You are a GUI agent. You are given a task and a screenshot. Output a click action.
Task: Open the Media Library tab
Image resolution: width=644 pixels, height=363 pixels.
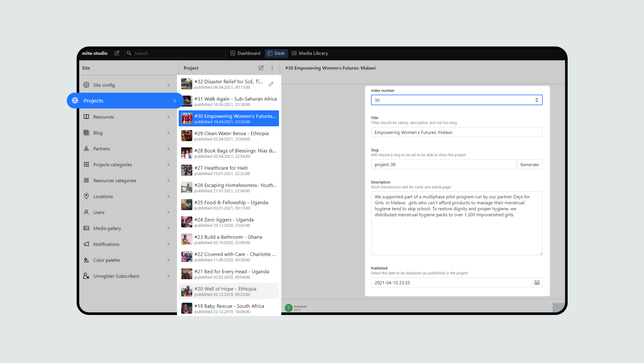[x=310, y=53]
